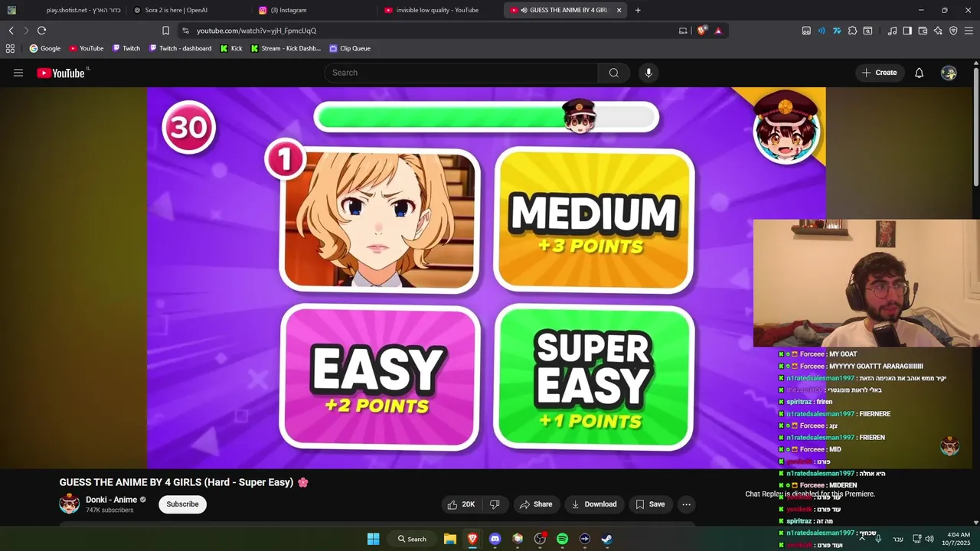Open the Google bookmark

click(45, 48)
